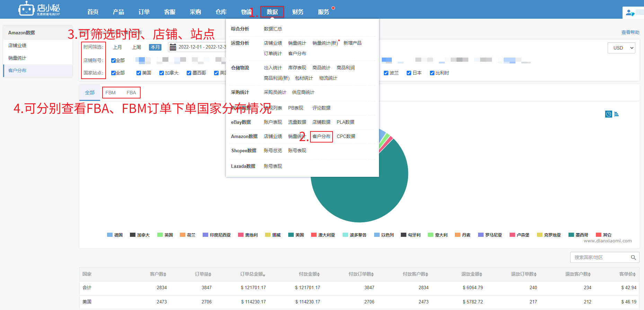
Task: Open the date range picker field
Action: 197,47
